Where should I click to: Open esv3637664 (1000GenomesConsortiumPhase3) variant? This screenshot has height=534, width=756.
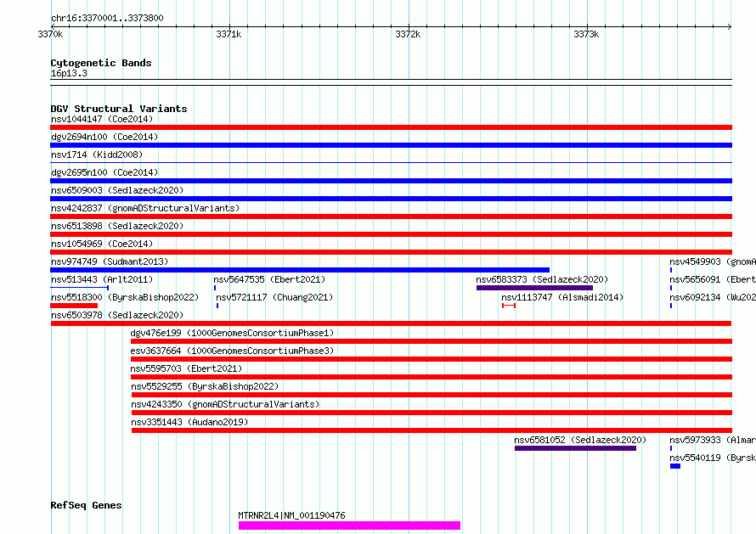pyautogui.click(x=232, y=351)
